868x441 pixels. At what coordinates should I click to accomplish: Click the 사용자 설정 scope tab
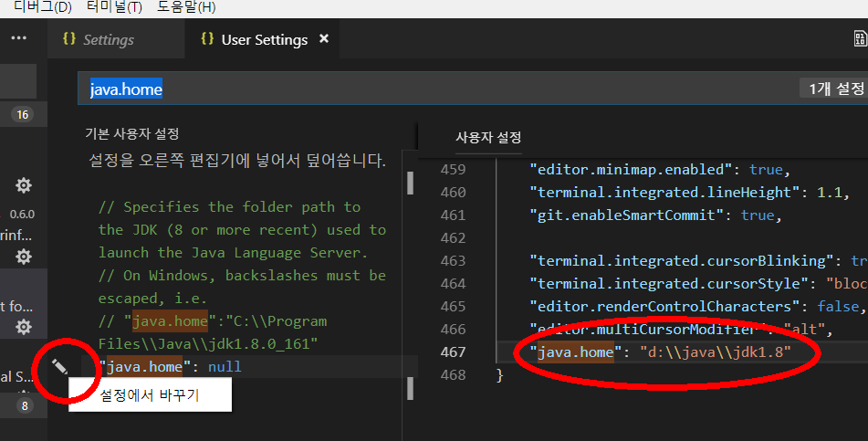(488, 137)
